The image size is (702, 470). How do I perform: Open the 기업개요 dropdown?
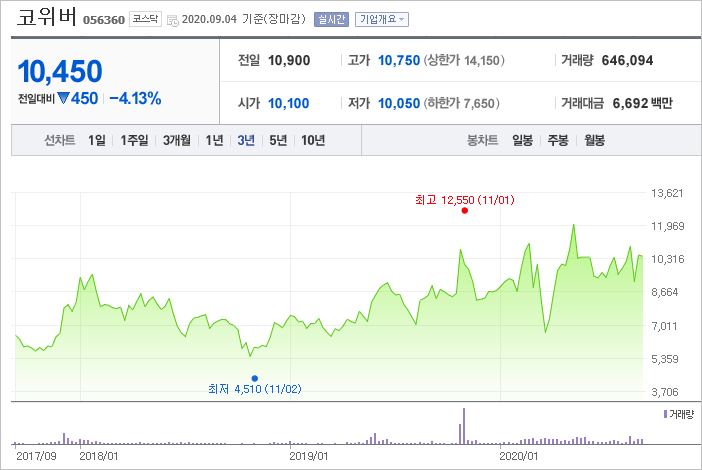pos(382,19)
